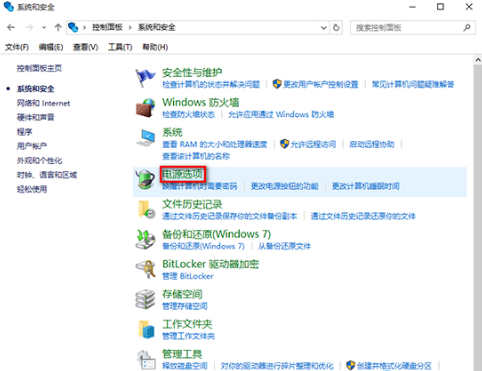The width and height of the screenshot is (482, 371).
Task: Click 创建并格式化硬盘分区 link
Action: (394, 366)
